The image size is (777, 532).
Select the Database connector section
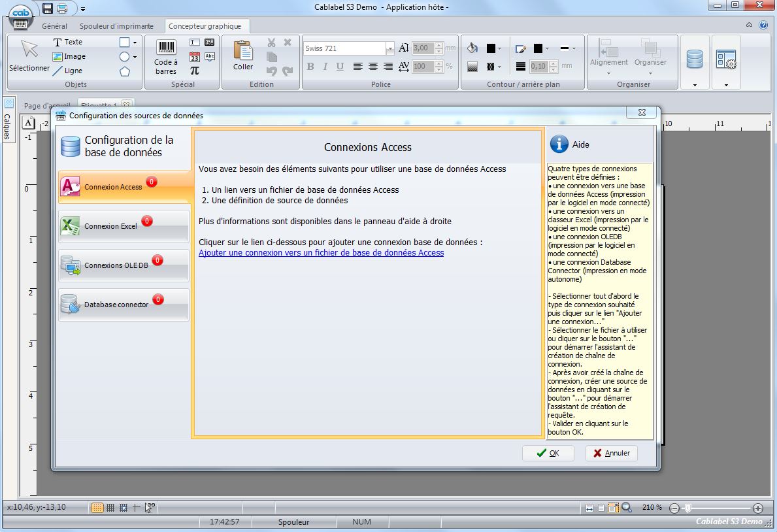click(x=124, y=305)
